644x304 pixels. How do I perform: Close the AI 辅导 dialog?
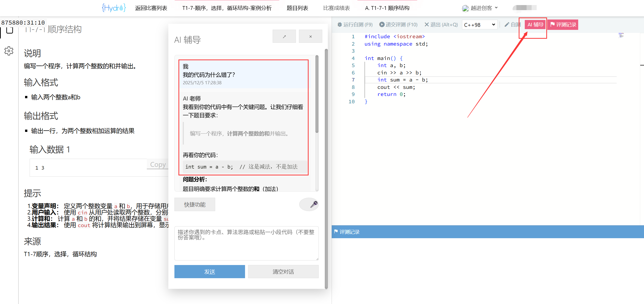click(310, 36)
